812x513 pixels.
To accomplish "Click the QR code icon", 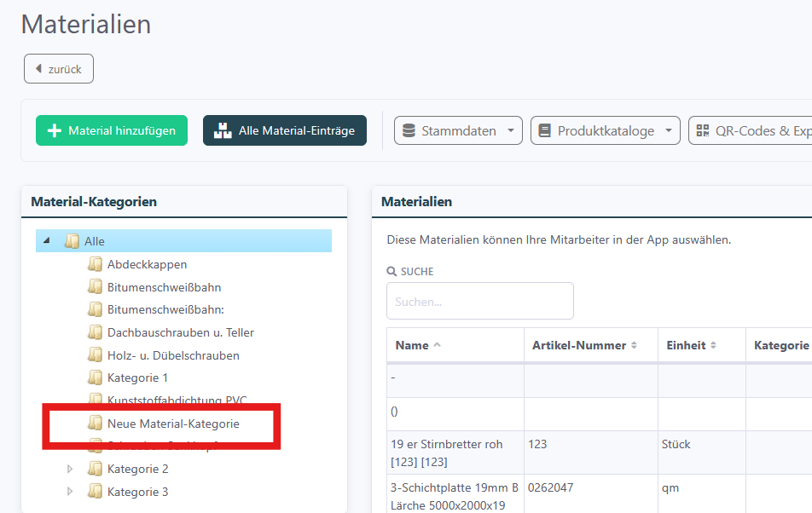I will tap(703, 130).
